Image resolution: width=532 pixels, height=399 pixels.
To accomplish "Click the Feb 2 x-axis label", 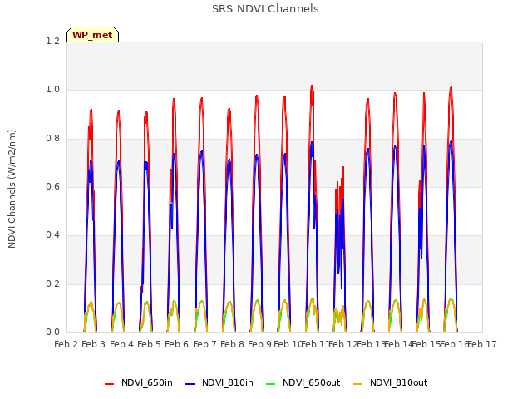I will (66, 344).
